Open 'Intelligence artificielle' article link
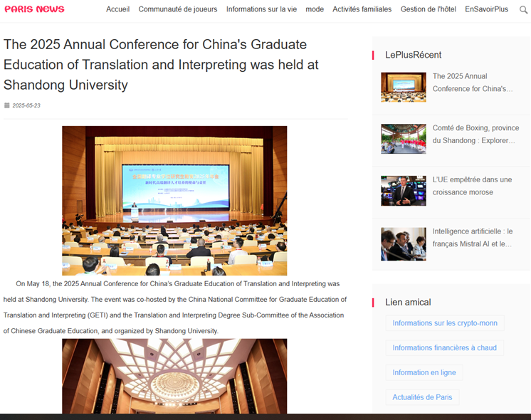 tap(472, 238)
